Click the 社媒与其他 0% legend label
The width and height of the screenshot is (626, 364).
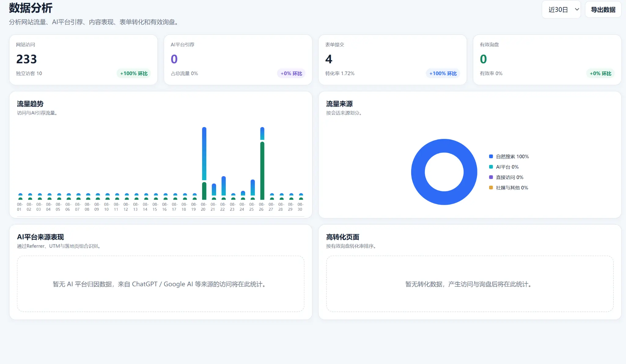click(512, 187)
